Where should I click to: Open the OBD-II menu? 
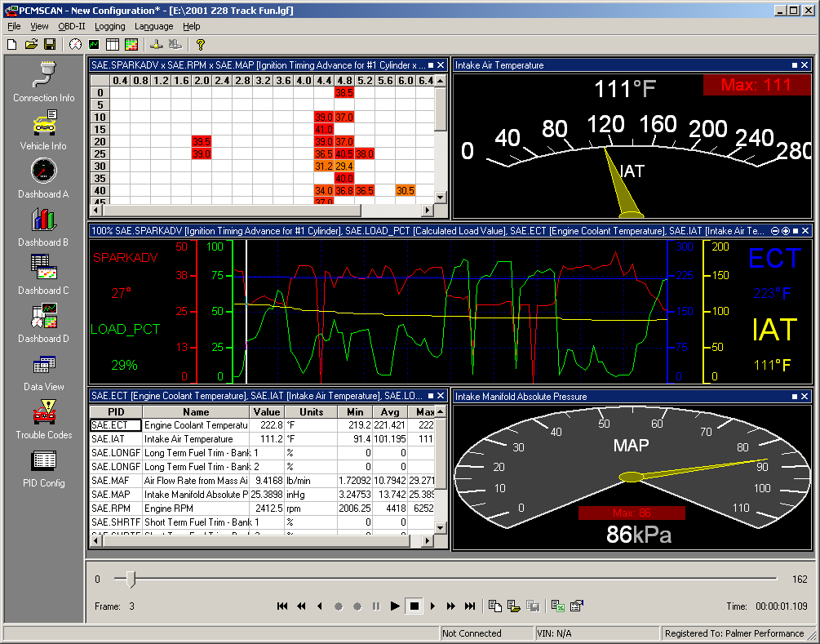[x=72, y=26]
